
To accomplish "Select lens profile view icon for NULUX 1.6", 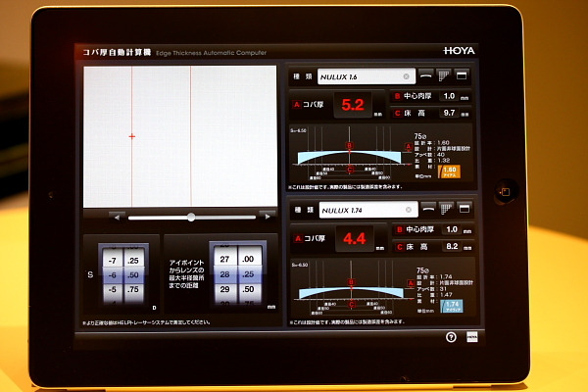I will point(425,75).
